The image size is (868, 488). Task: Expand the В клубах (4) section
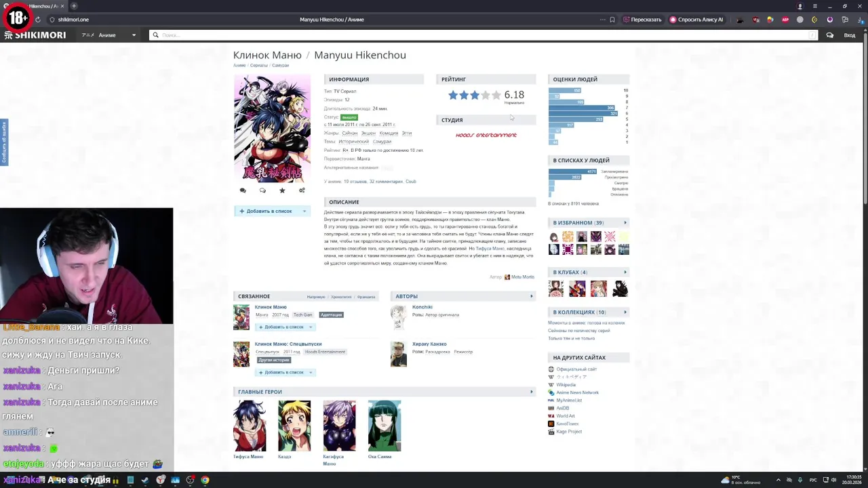pyautogui.click(x=589, y=272)
